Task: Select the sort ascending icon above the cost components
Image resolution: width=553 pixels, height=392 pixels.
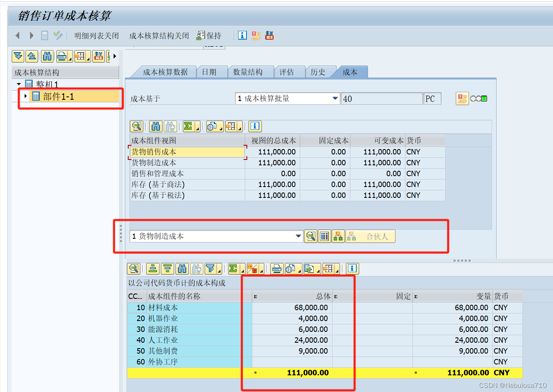Action: [x=152, y=269]
